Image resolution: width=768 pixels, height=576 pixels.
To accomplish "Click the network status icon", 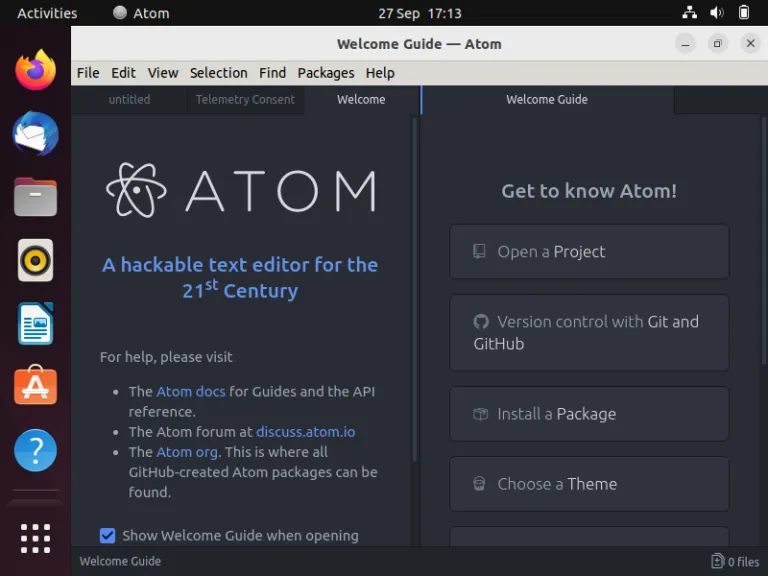I will coord(690,13).
